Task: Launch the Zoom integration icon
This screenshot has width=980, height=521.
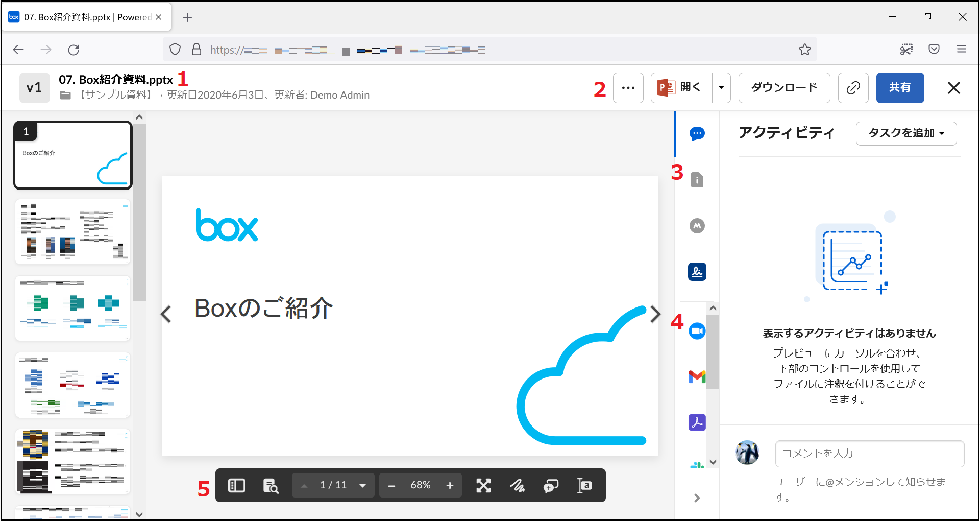Action: tap(697, 331)
